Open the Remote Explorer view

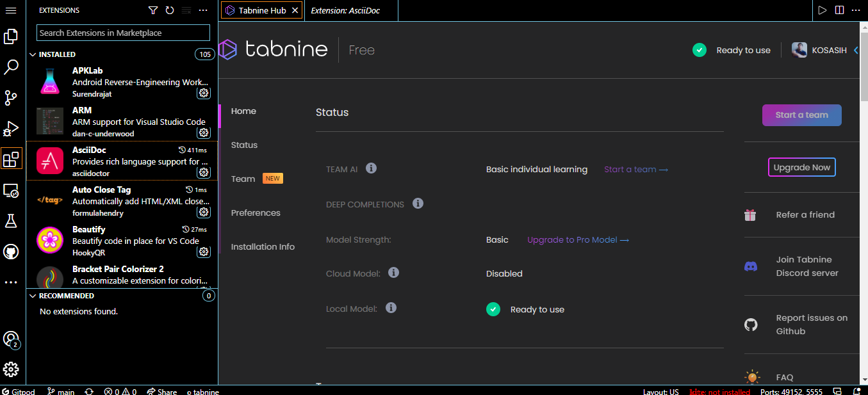point(11,190)
